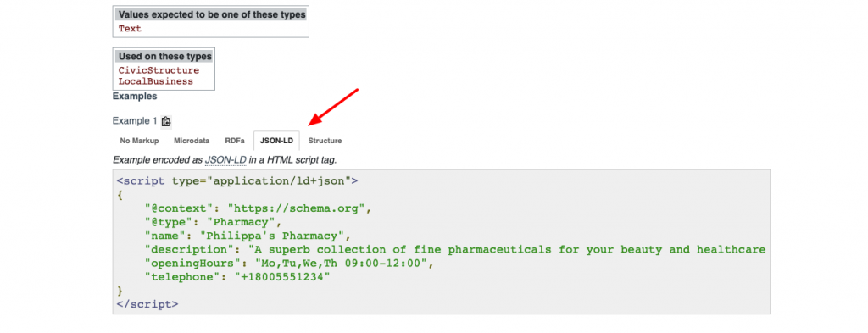Click the "Values expected to be one of these types" header
The width and height of the screenshot is (868, 333).
[x=211, y=15]
